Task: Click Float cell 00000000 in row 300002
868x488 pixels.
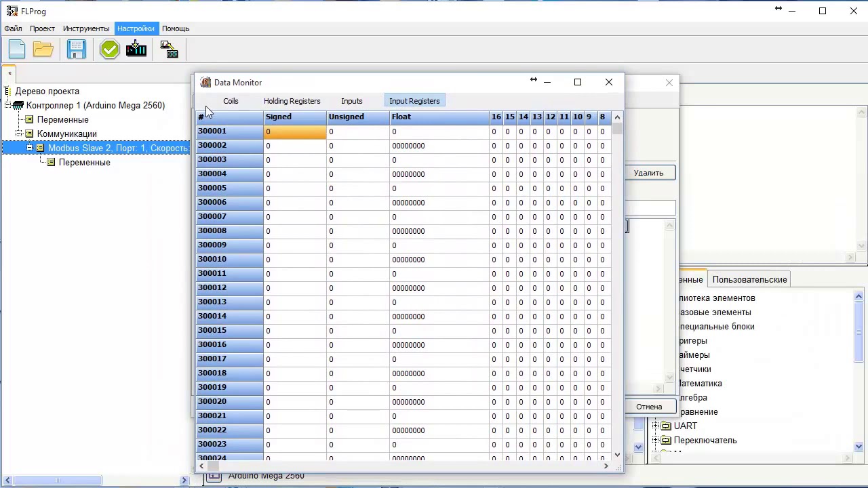Action: tap(439, 146)
